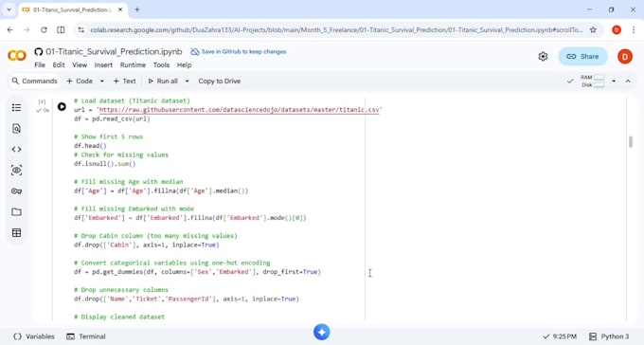Screen dimensions: 644x345
Task: Open the Data table icon in sidebar
Action: 16,233
